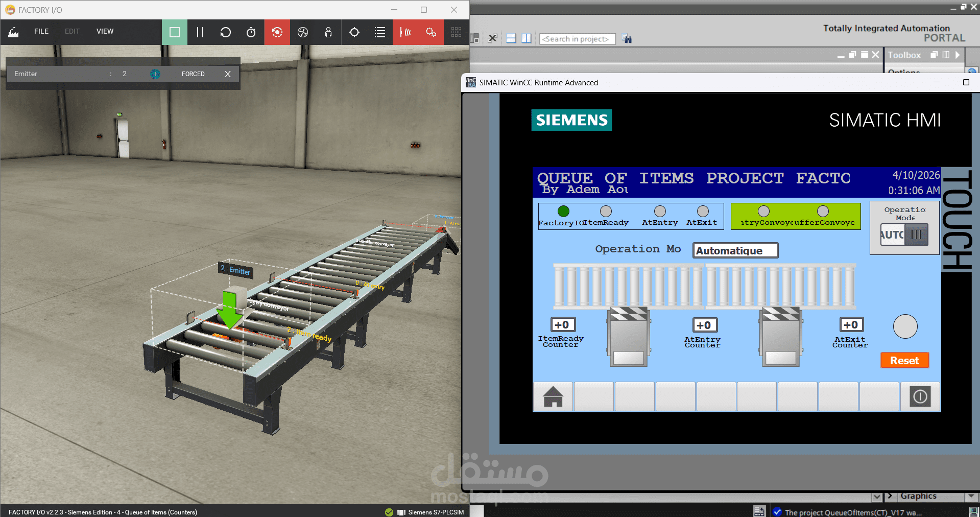Float the Toolbox panel window icon

point(934,55)
